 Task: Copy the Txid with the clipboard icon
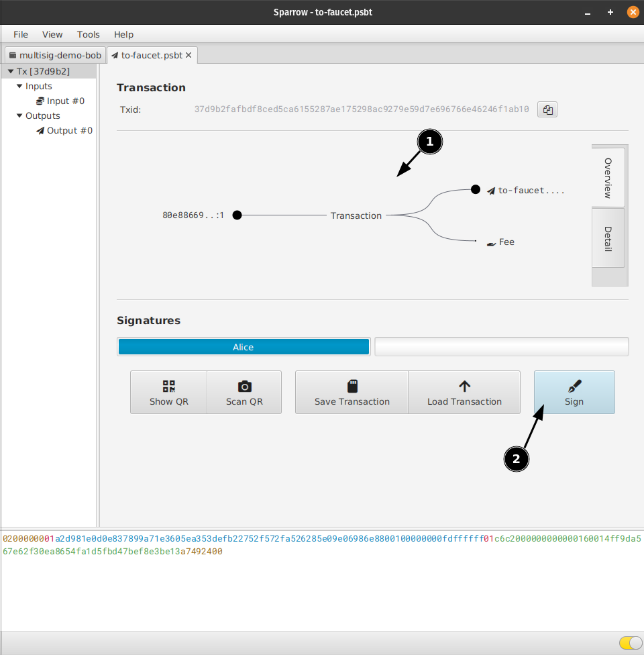click(x=547, y=110)
